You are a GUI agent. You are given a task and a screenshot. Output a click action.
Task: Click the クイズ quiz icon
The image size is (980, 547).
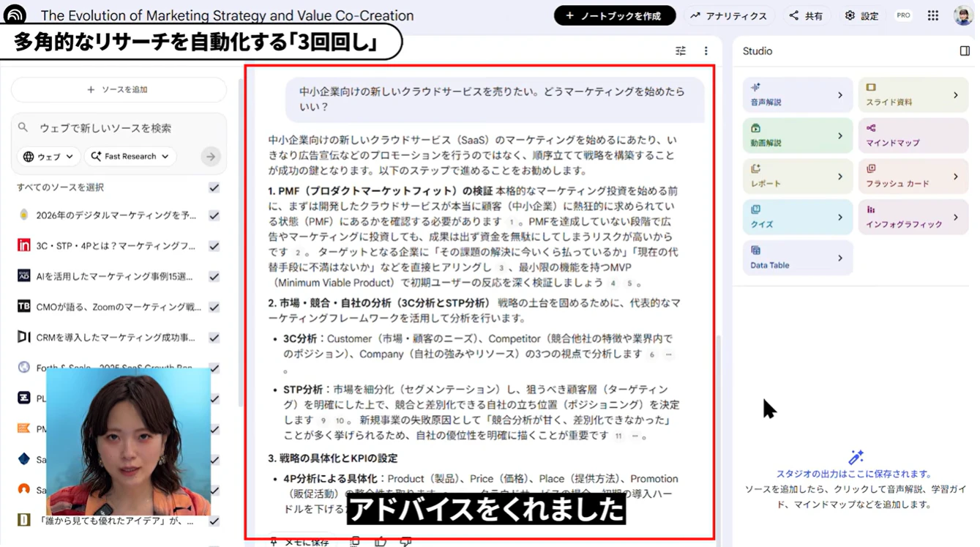[x=755, y=209]
